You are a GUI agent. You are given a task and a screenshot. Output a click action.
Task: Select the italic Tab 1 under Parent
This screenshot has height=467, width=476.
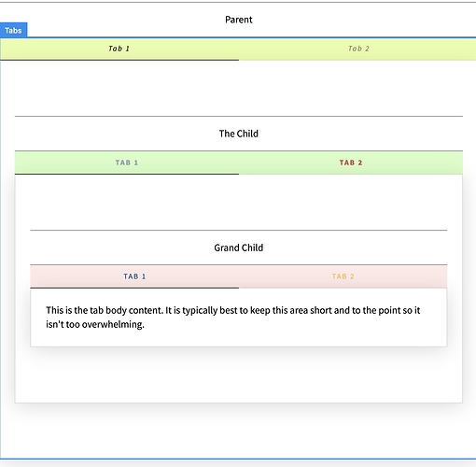point(119,49)
